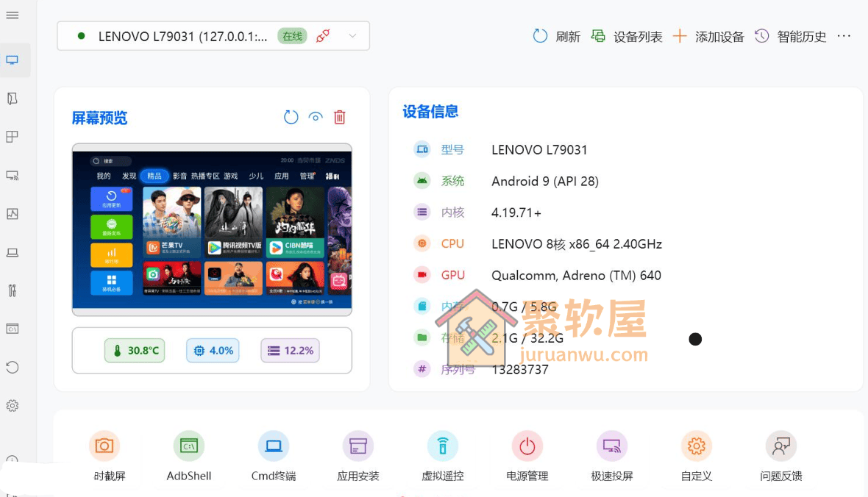Open 应用安装 to install an app

(357, 457)
